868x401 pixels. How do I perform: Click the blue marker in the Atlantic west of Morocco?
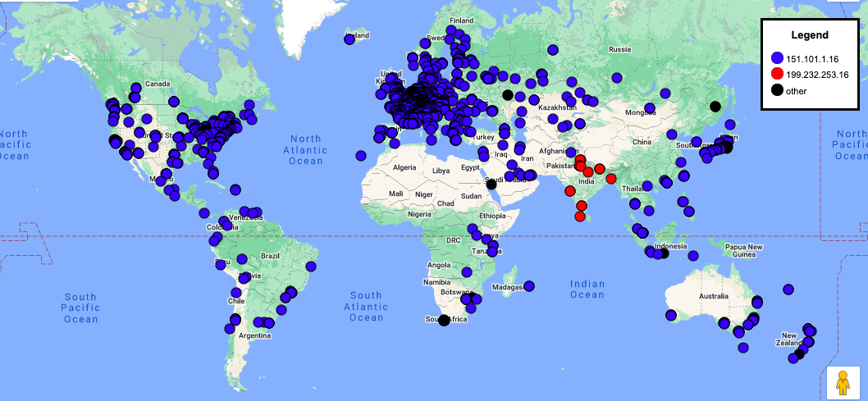361,156
